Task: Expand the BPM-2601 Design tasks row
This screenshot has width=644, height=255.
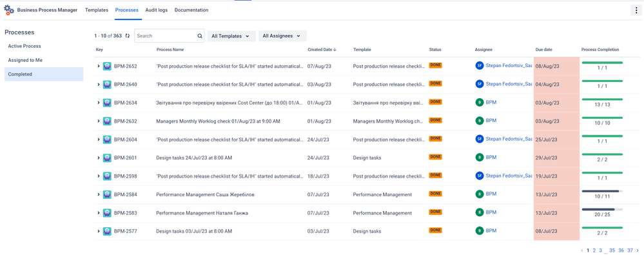Action: 99,158
